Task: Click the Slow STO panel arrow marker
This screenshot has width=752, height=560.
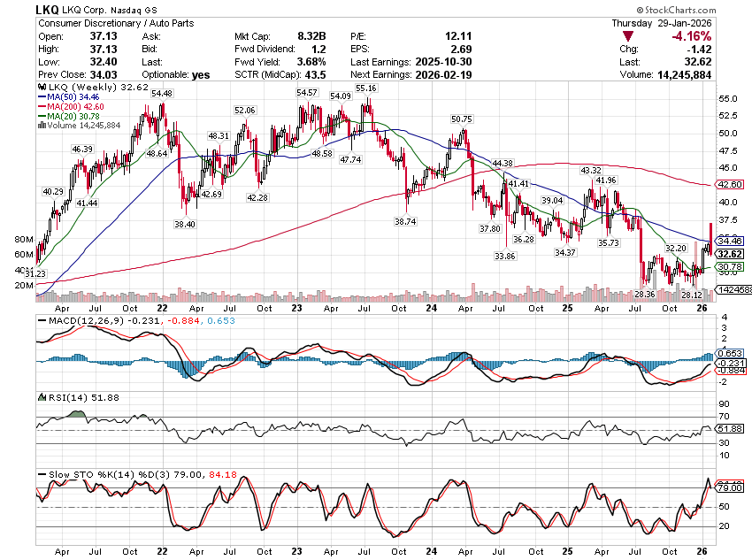Action: pos(39,476)
